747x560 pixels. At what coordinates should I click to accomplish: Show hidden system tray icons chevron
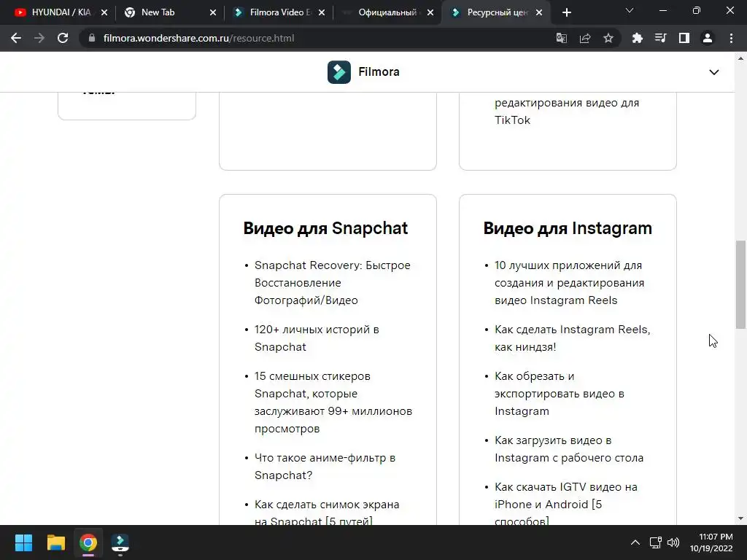635,542
